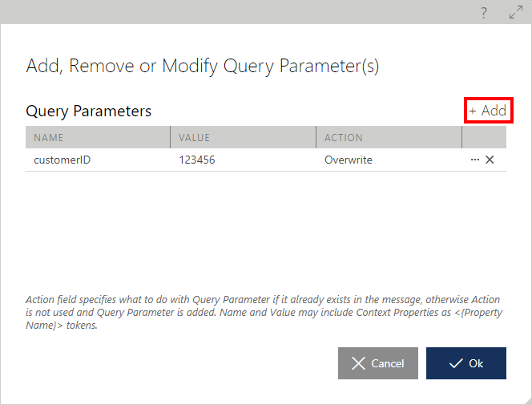Click the help question mark icon
The image size is (532, 405).
pyautogui.click(x=484, y=13)
